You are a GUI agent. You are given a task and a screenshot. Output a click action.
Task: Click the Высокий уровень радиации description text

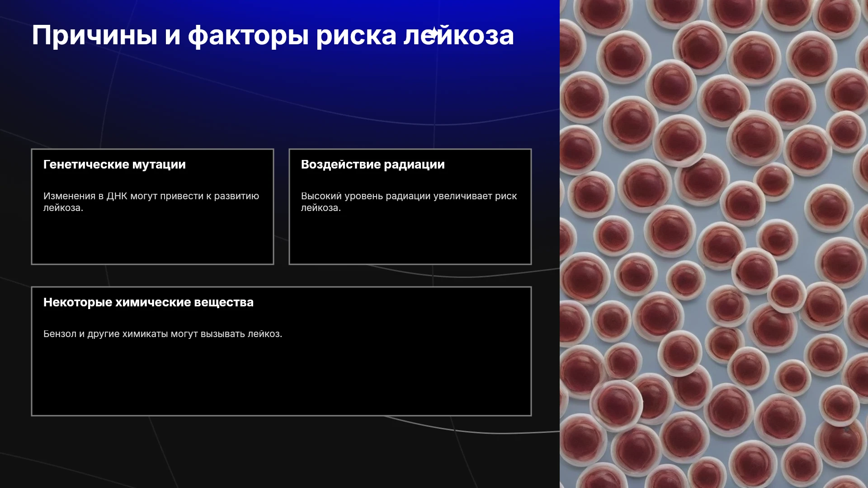point(409,202)
